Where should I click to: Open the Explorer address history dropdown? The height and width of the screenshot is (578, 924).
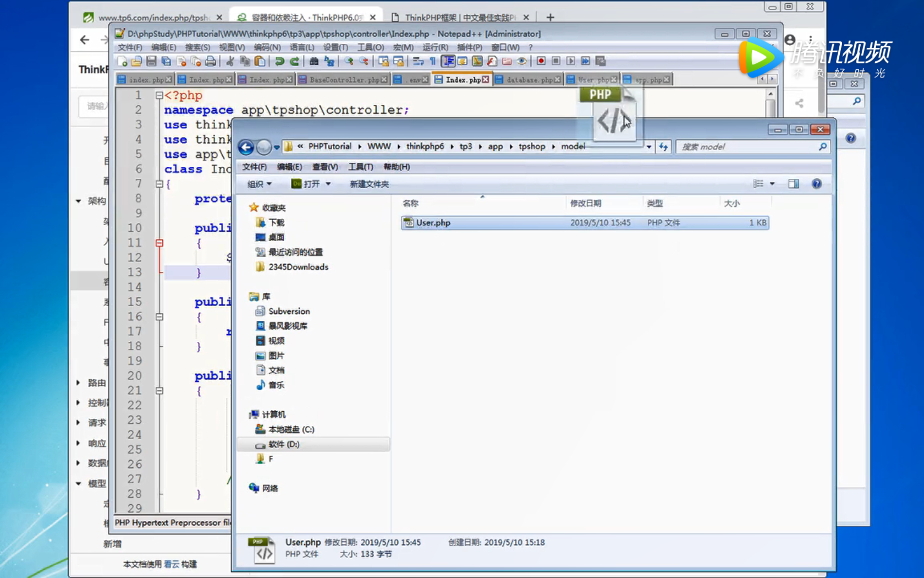(649, 146)
